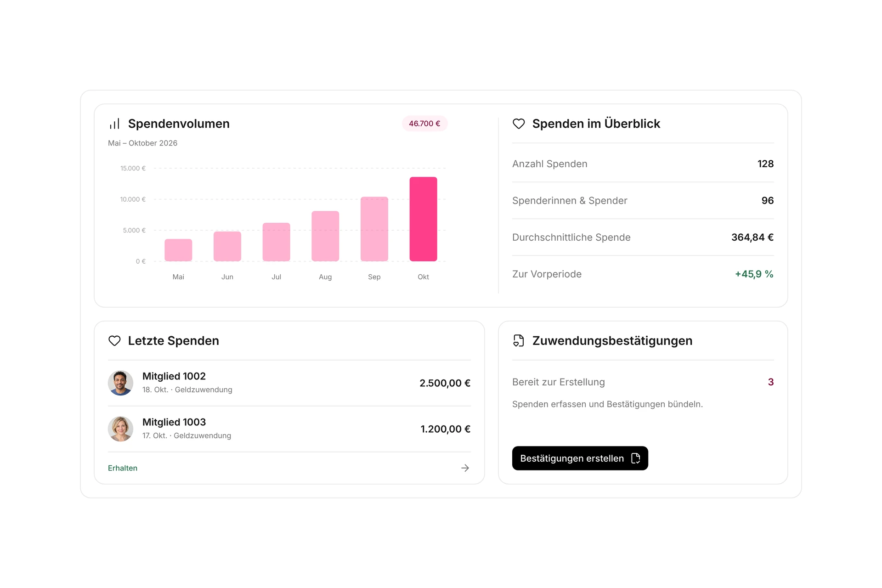Viewport: 882px width, 588px height.
Task: Click the Anzahl Spenden value 128
Action: 765,164
